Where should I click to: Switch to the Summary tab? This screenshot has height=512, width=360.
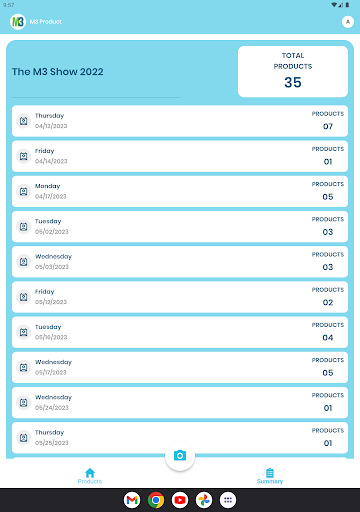pos(270,476)
